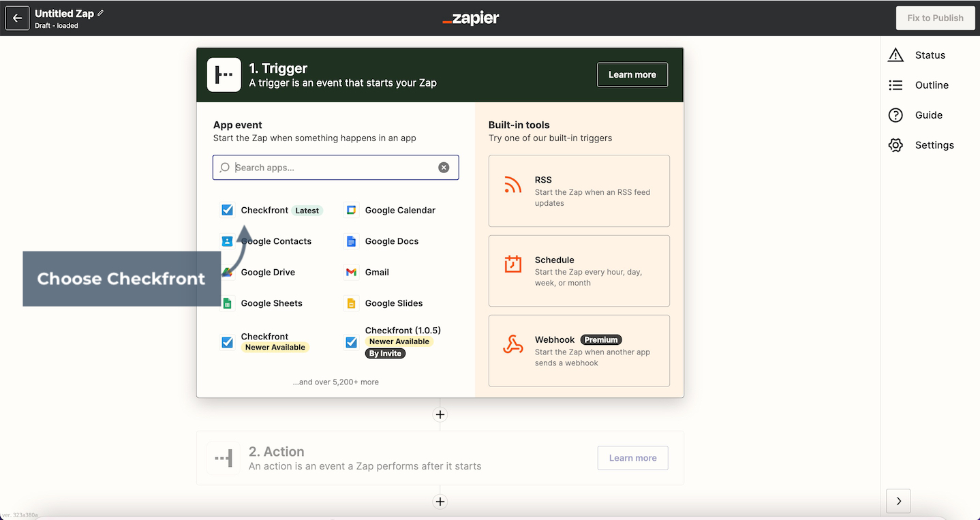980x520 pixels.
Task: Click the Webhook icon
Action: tap(512, 344)
